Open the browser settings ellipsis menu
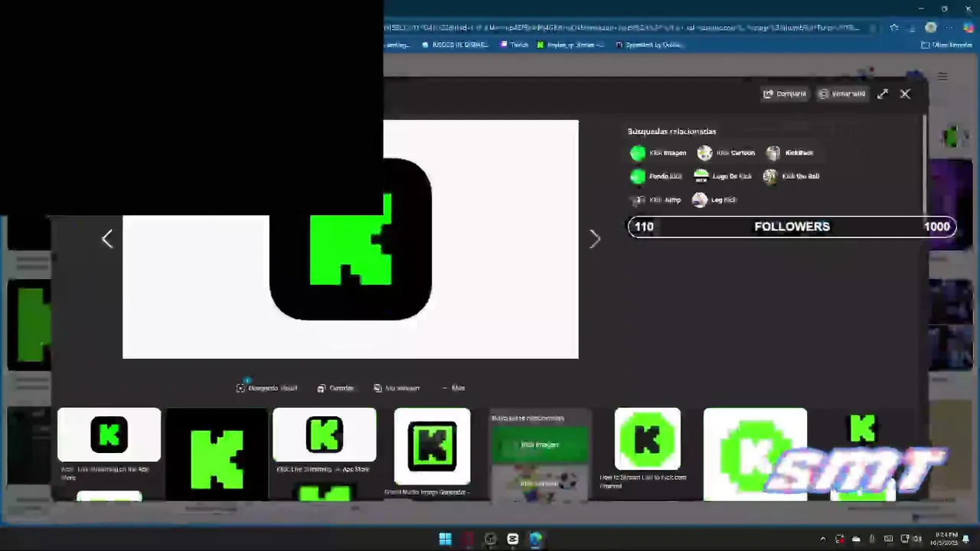The image size is (980, 551). tap(949, 28)
